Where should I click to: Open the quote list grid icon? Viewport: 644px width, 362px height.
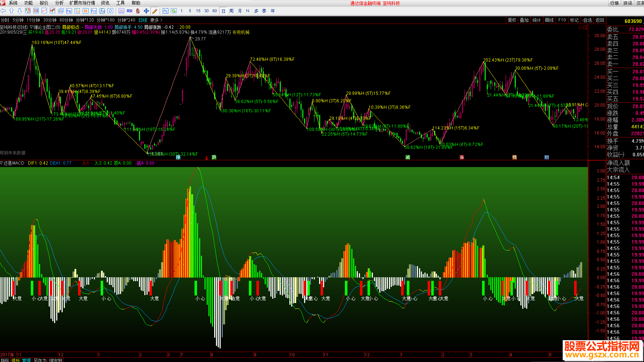tap(36, 11)
